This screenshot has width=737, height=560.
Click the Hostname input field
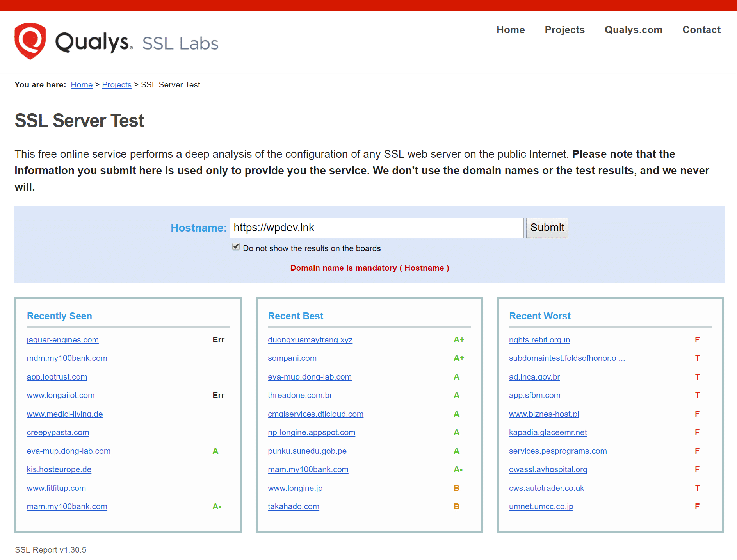[376, 228]
